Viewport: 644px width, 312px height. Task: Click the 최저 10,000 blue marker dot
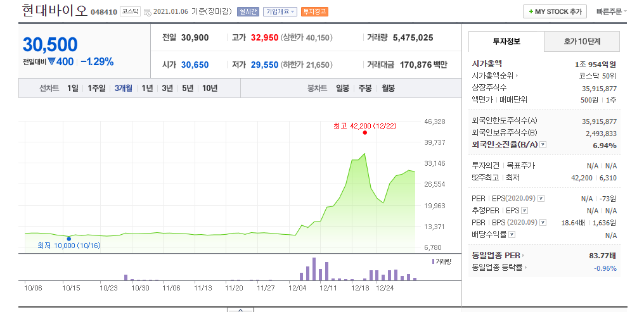pos(68,239)
